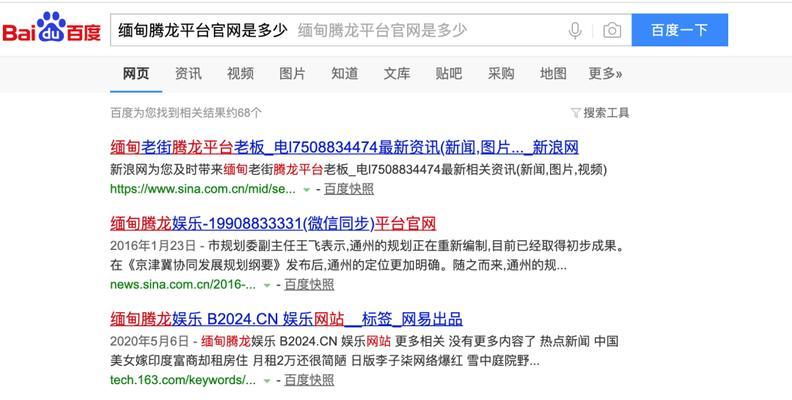Open the 知道 tab

click(x=344, y=74)
